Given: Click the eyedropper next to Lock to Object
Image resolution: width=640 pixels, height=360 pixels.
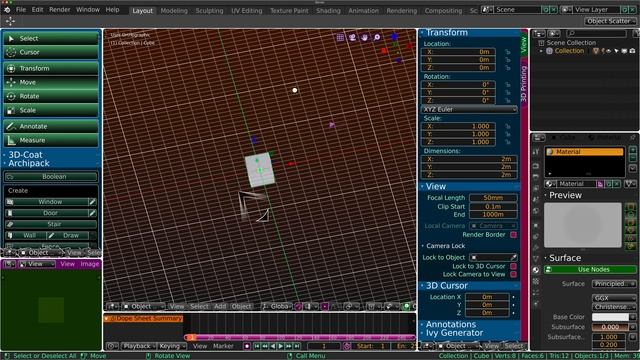Looking at the screenshot, I should point(513,258).
